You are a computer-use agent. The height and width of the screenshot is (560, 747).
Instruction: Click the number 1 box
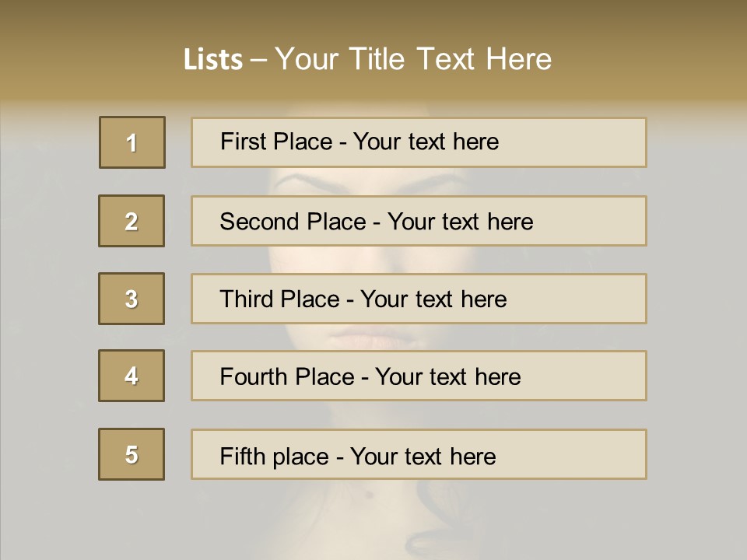(132, 142)
